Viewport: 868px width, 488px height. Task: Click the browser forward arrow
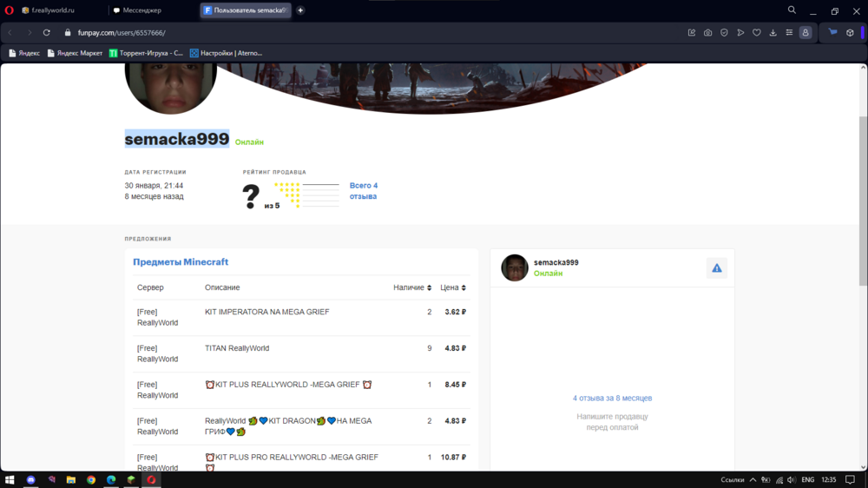point(30,33)
